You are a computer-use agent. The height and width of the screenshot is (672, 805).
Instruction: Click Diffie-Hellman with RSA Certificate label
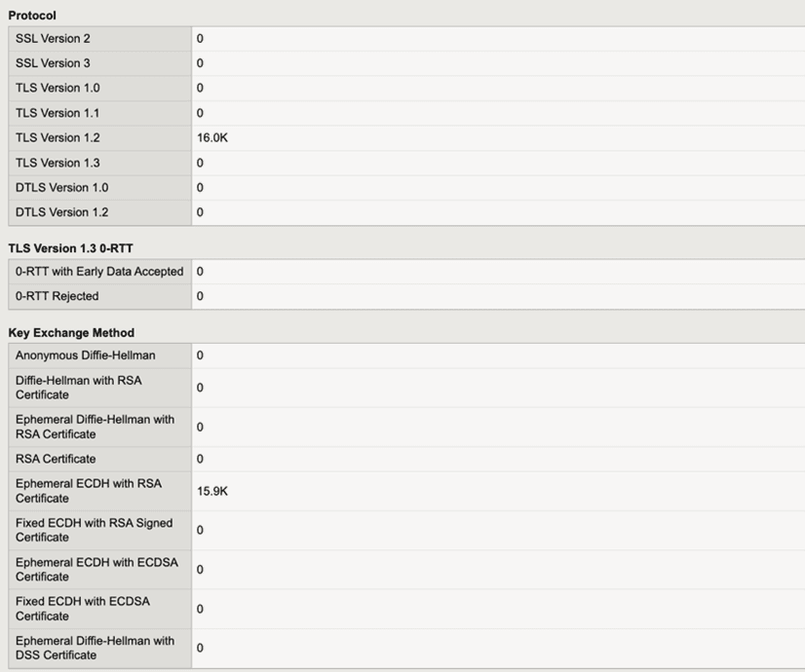[x=79, y=388]
